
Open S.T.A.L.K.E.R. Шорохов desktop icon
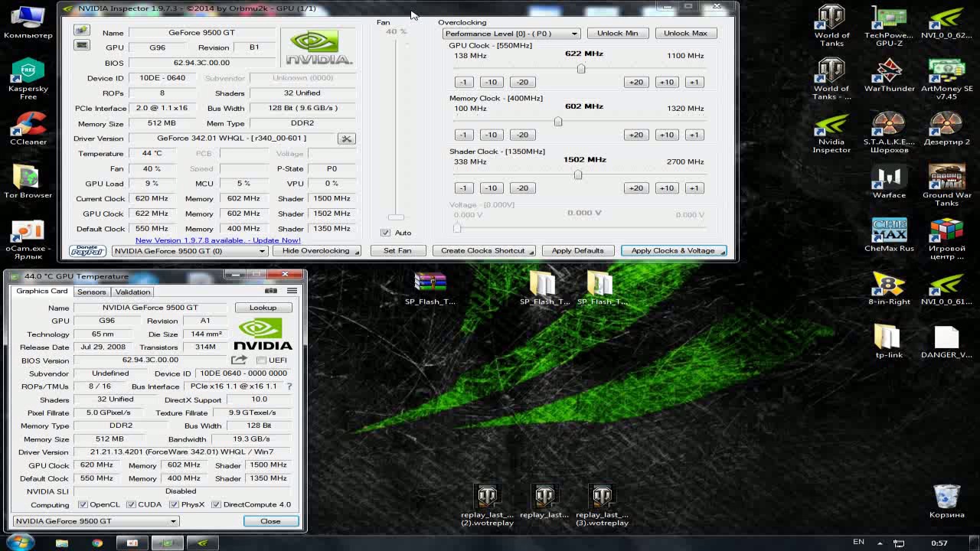click(x=889, y=132)
